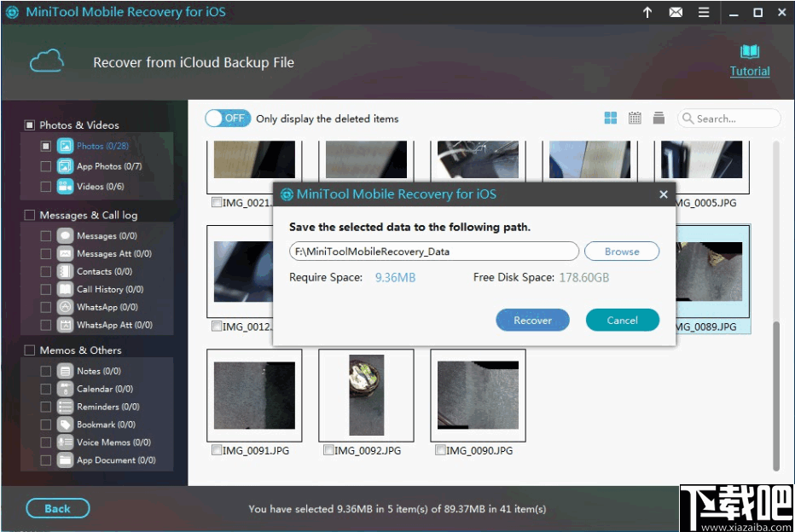Viewport: 795px width, 532px height.
Task: Click the Back button
Action: click(x=57, y=508)
